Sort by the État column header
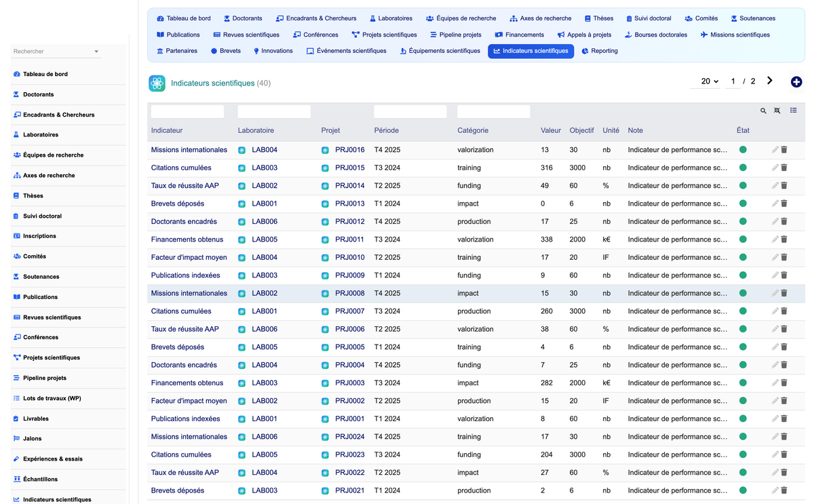Screen dimensions: 814x504 [743, 130]
